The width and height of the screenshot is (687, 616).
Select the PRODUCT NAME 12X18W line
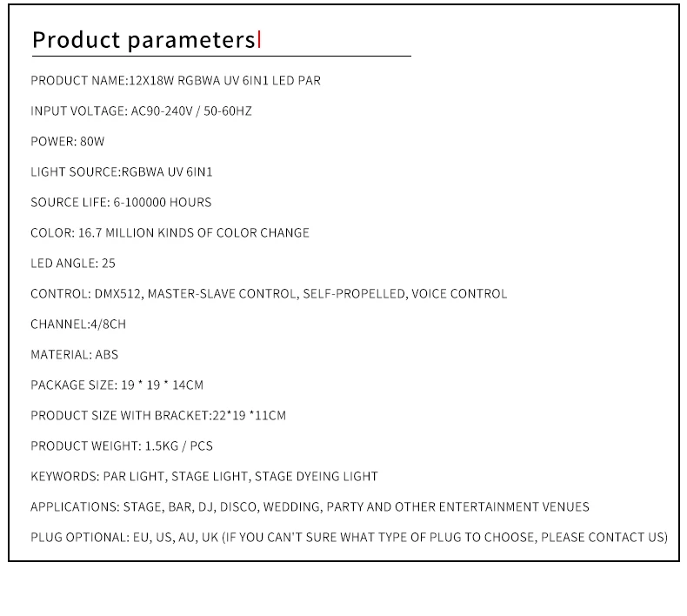pos(176,81)
